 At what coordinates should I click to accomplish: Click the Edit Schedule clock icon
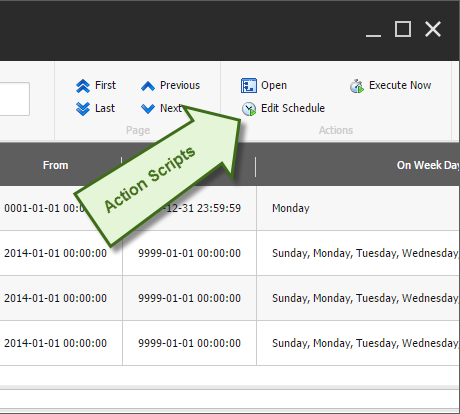[x=249, y=109]
